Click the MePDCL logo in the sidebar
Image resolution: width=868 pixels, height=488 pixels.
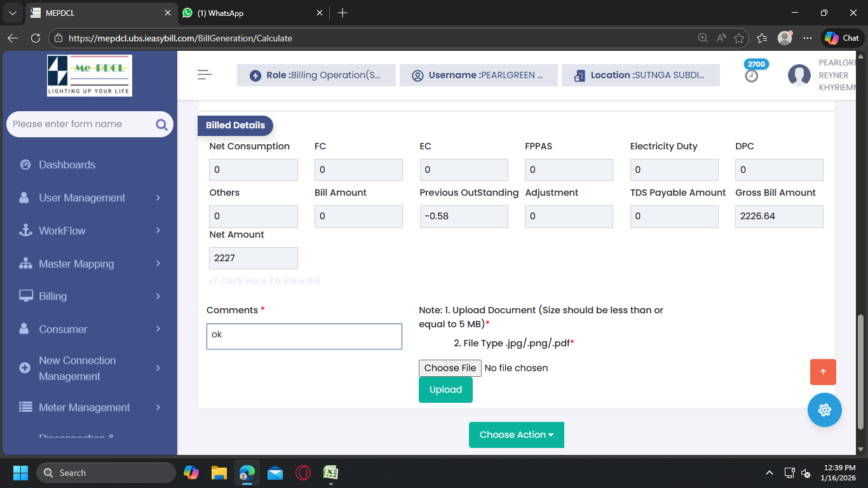(90, 75)
